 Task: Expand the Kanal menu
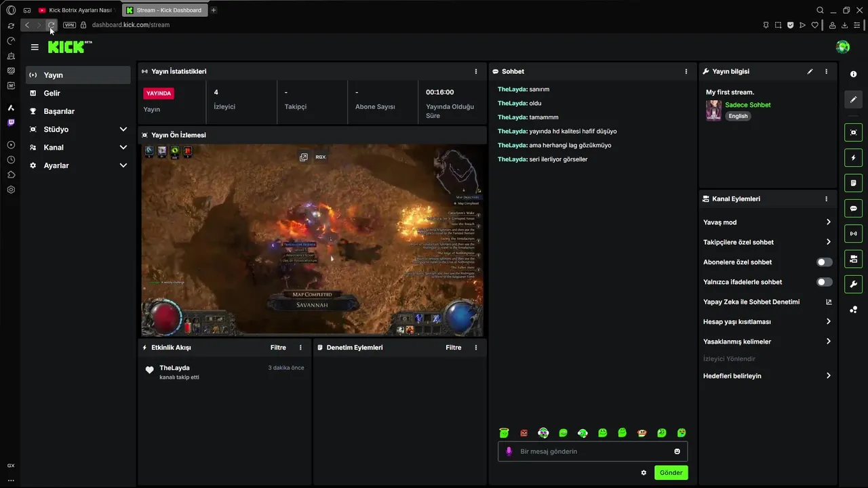[78, 148]
